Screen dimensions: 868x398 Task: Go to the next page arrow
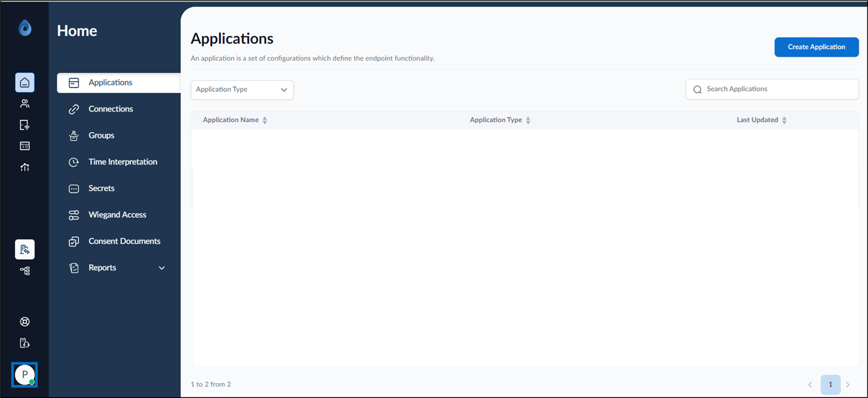click(848, 384)
